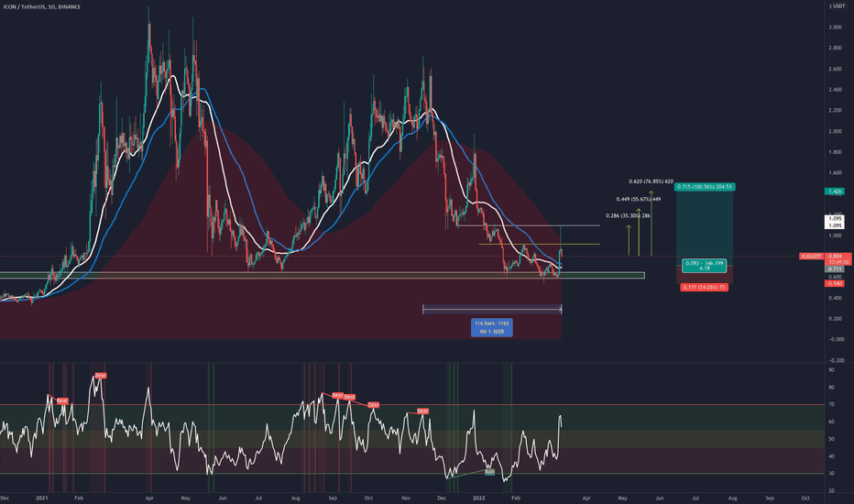Click the 2.400 price scale value

(835, 90)
